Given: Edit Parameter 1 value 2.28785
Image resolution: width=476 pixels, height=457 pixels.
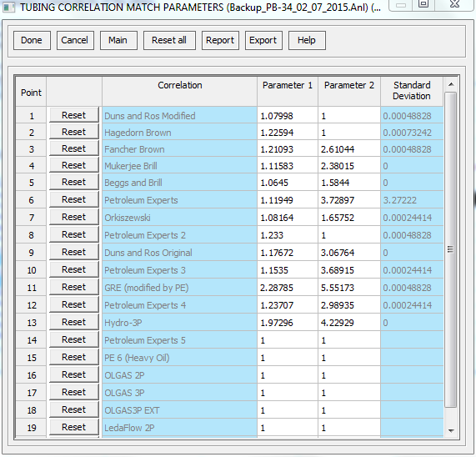Looking at the screenshot, I should point(288,287).
